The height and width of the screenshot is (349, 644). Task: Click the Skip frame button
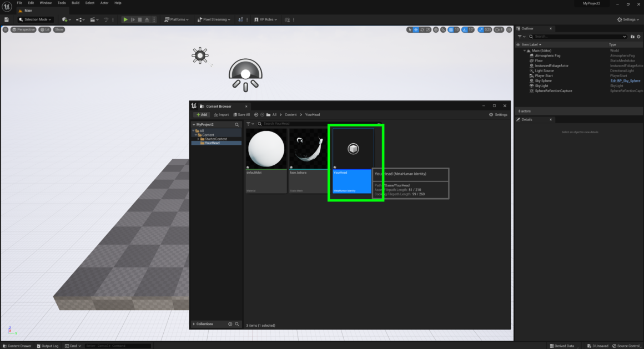pos(133,19)
